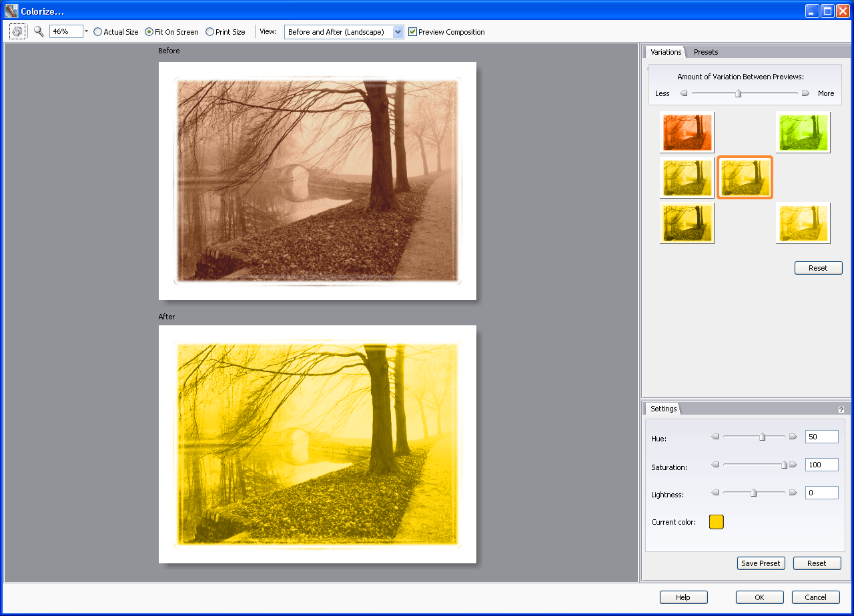Click the Less arrow on the variation slider

(x=683, y=93)
